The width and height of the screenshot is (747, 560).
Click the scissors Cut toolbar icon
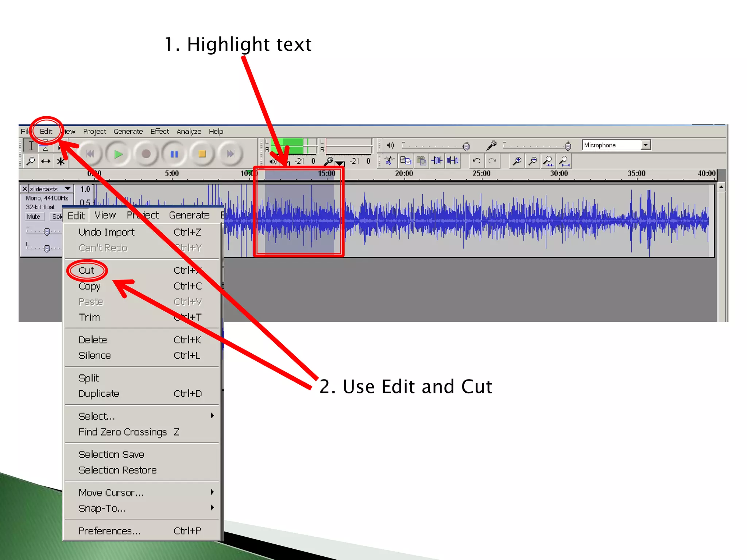tap(389, 160)
